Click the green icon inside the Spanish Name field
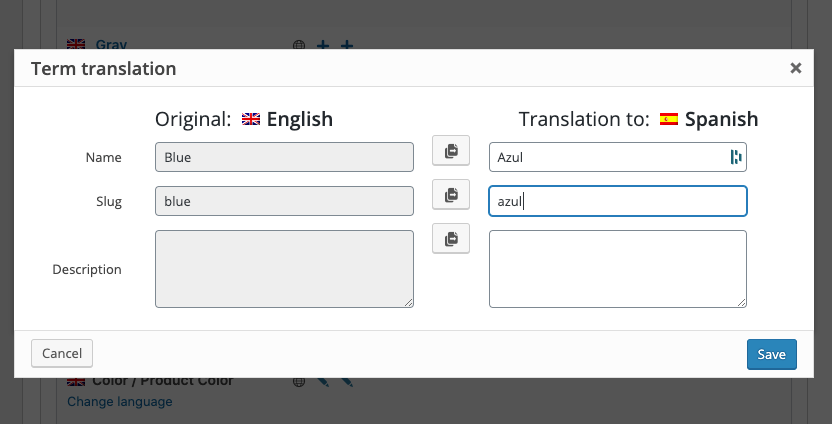 coord(736,157)
